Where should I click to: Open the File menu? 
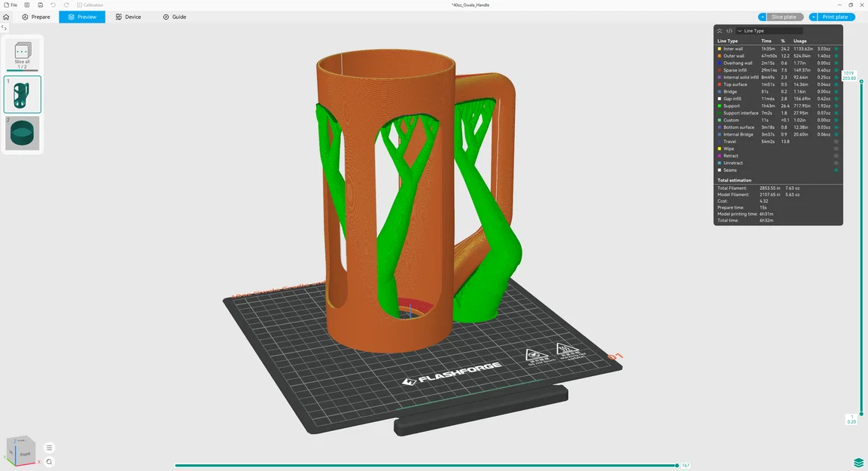tap(11, 5)
